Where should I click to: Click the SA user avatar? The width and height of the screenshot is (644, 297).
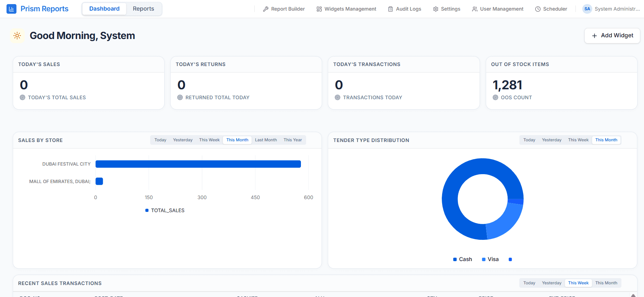click(587, 9)
